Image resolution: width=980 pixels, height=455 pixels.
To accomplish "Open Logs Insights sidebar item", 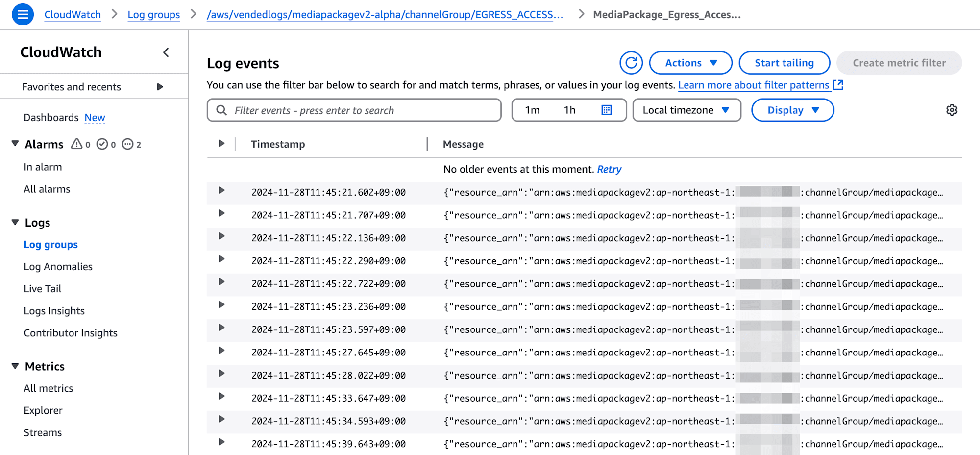I will [x=54, y=311].
